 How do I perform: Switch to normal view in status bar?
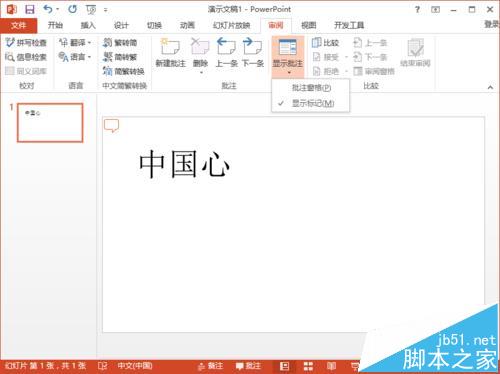point(284,366)
